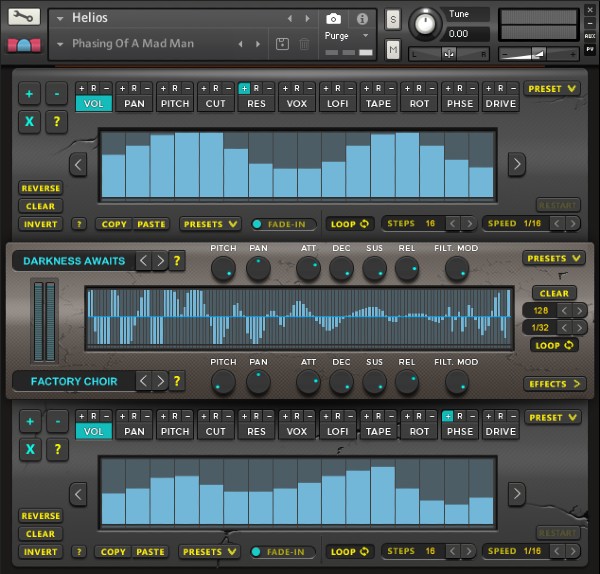Open the camera snapshot view
This screenshot has height=574, width=600.
tap(333, 19)
